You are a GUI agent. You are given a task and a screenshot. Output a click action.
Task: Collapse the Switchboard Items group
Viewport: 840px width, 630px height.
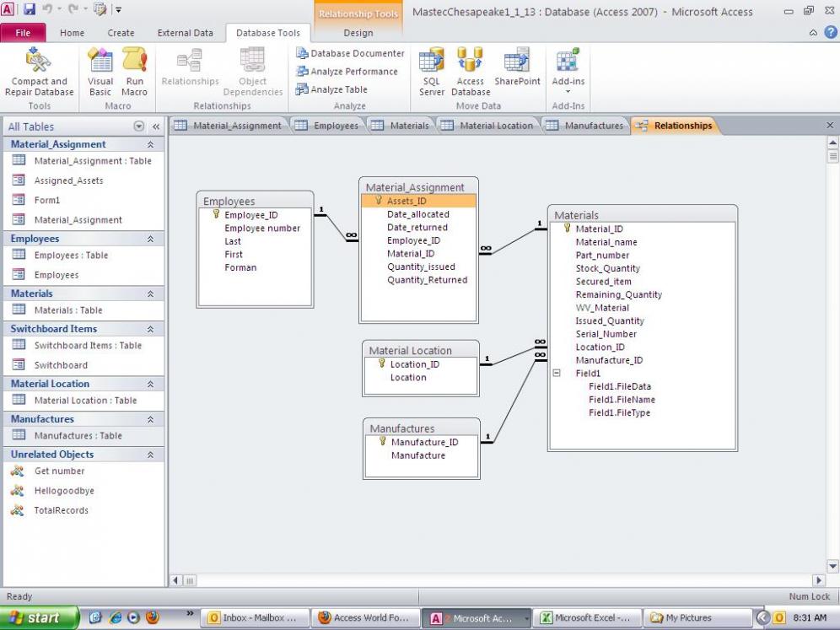[150, 329]
